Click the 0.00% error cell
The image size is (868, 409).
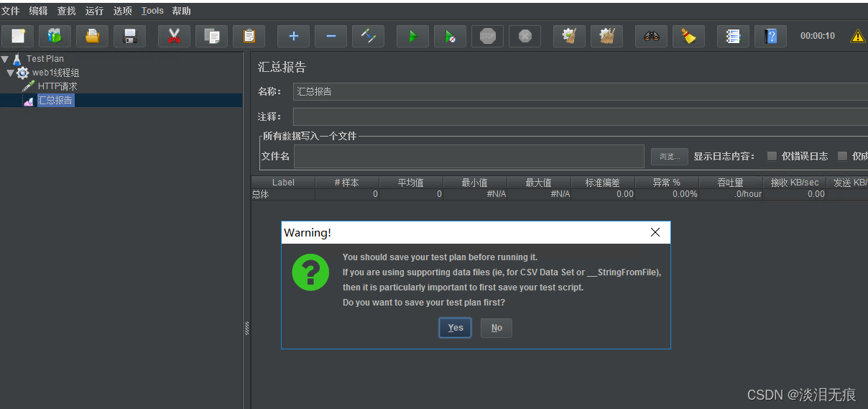667,194
